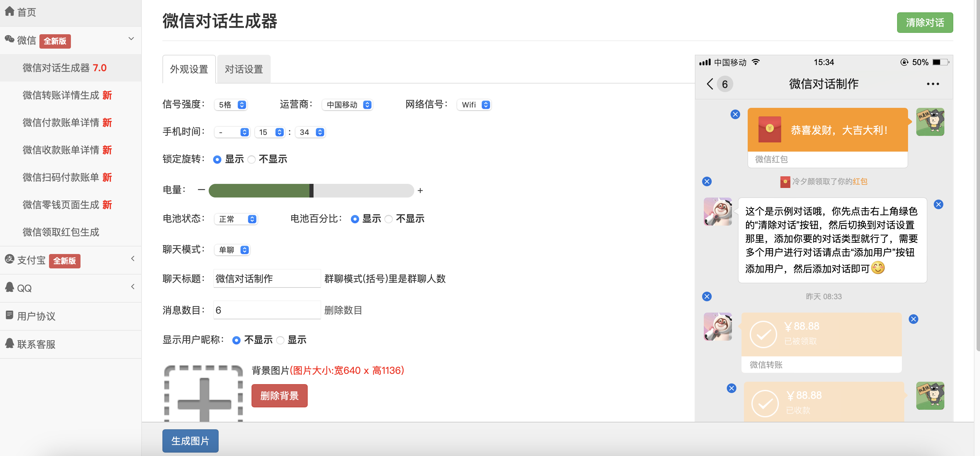Click the Alipay icon in the sidebar

click(x=10, y=259)
